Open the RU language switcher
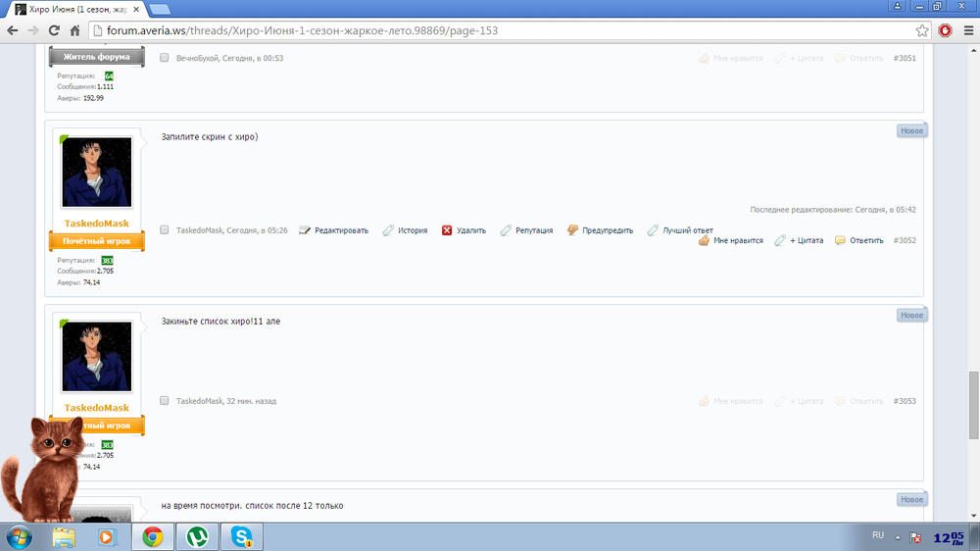 878,535
